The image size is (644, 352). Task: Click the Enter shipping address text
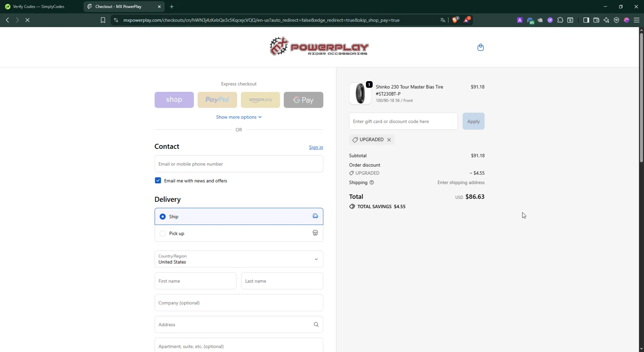tap(461, 182)
